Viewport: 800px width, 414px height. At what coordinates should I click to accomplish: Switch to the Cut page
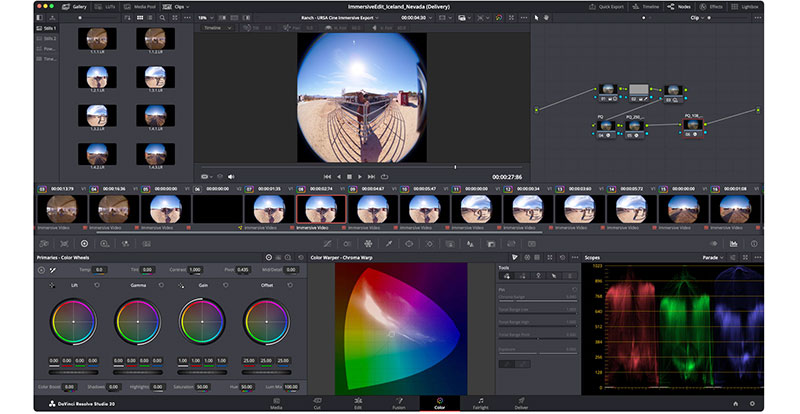click(x=317, y=403)
